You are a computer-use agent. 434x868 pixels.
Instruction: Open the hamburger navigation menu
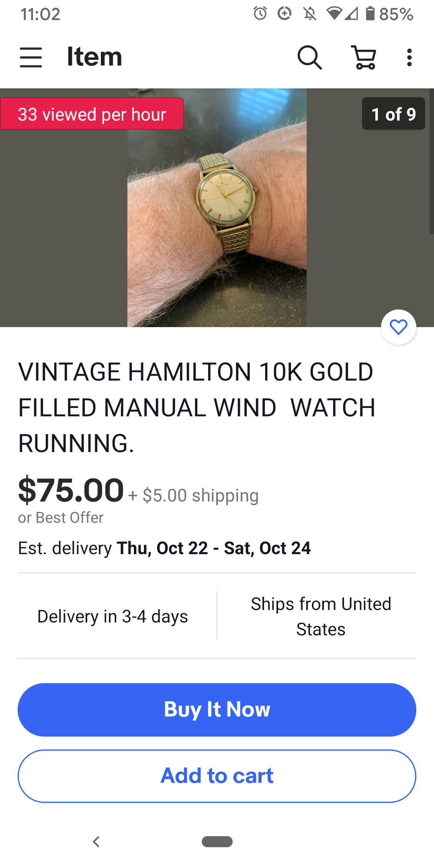coord(31,57)
